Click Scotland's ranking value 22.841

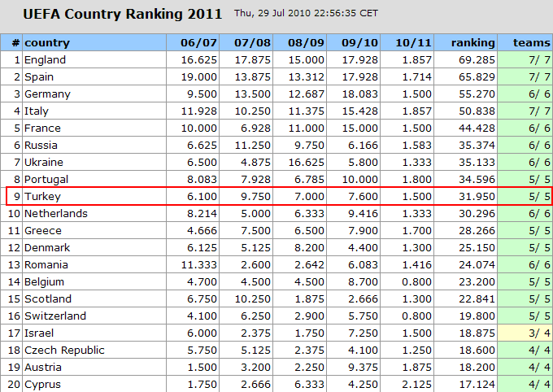coord(477,298)
